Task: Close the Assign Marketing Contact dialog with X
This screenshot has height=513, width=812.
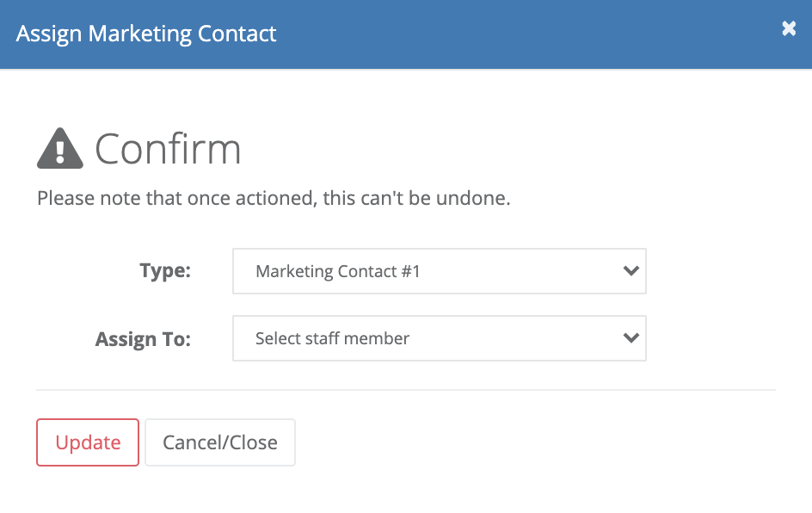Action: click(789, 28)
